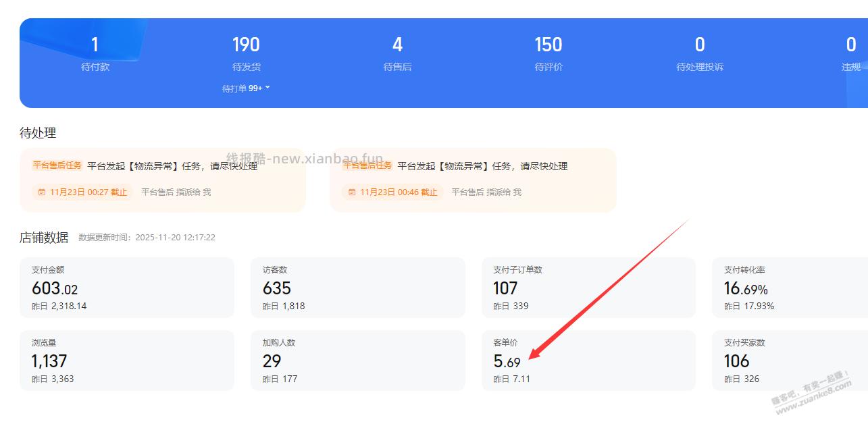Click the 店铺数据 section heading

tap(44, 238)
